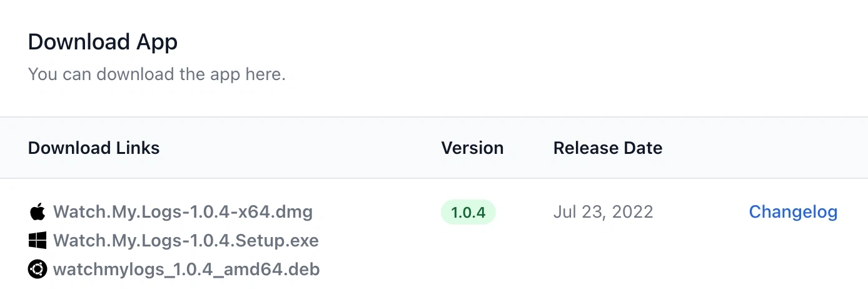Download watchmylogs_1.0.4_amd64.deb package
The height and width of the screenshot is (299, 868).
point(186,270)
